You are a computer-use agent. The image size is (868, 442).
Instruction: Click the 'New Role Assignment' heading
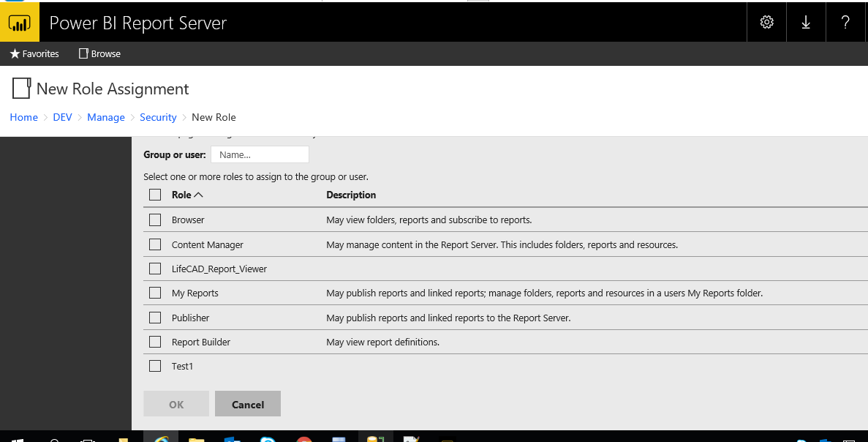pos(113,89)
